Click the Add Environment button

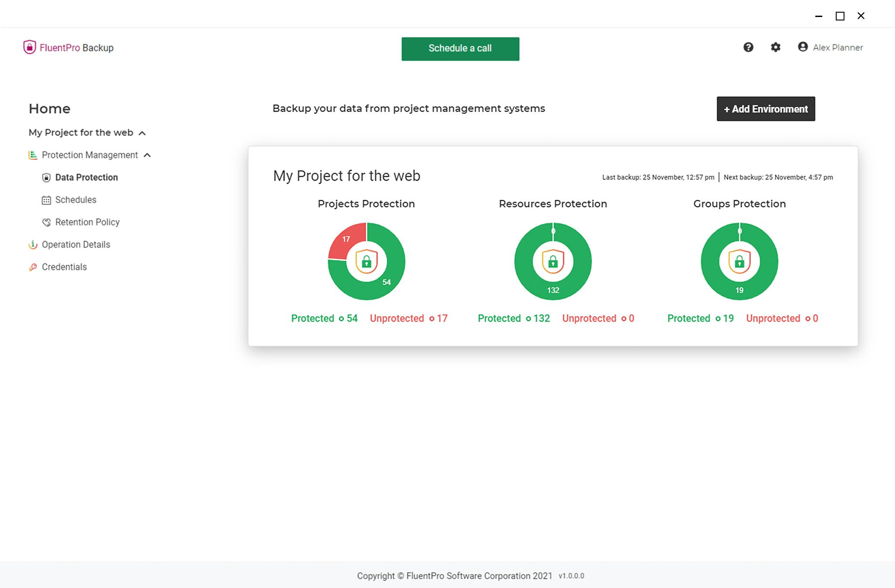pyautogui.click(x=765, y=109)
